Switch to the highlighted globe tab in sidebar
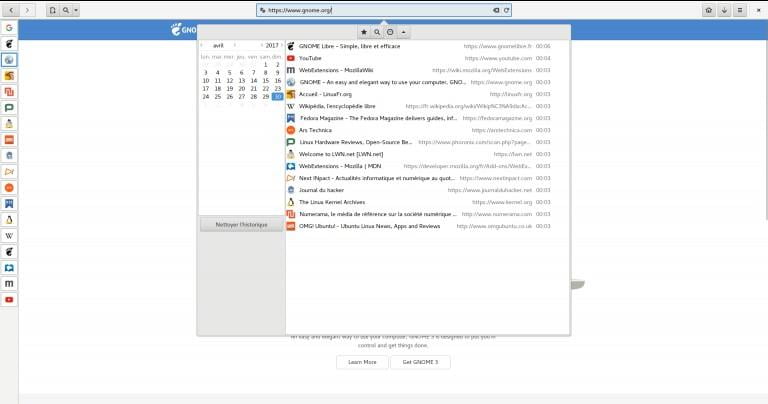 (x=9, y=60)
